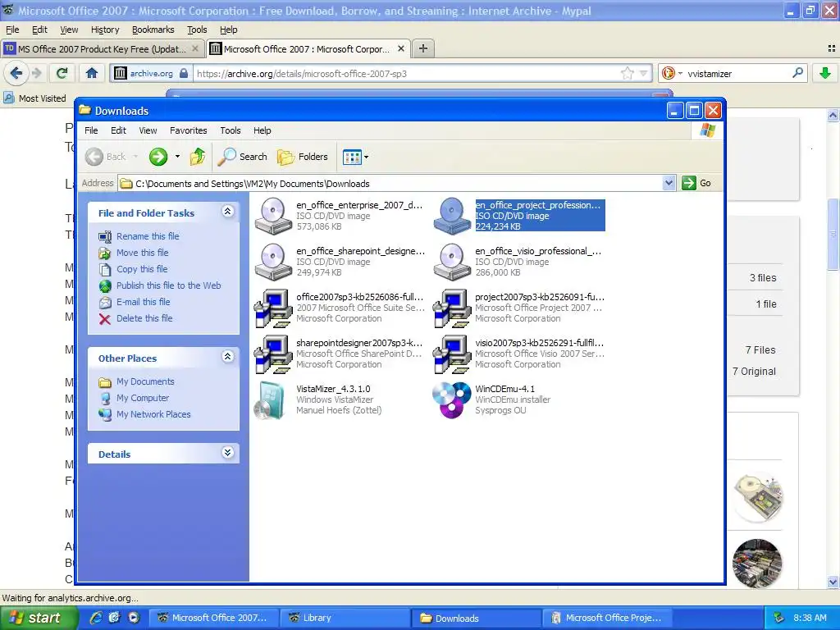Image resolution: width=840 pixels, height=630 pixels.
Task: Click the green Forward arrow in Explorer
Action: pyautogui.click(x=158, y=157)
